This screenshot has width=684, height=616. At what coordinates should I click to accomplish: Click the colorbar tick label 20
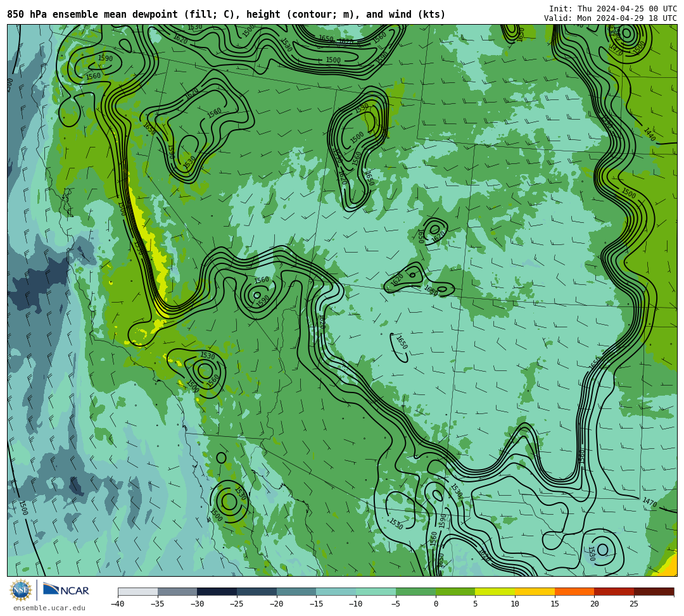click(x=595, y=604)
